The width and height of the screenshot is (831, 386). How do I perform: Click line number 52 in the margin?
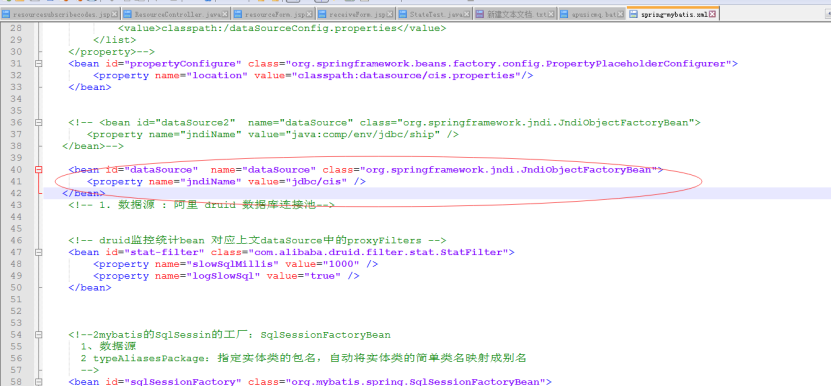(16, 311)
